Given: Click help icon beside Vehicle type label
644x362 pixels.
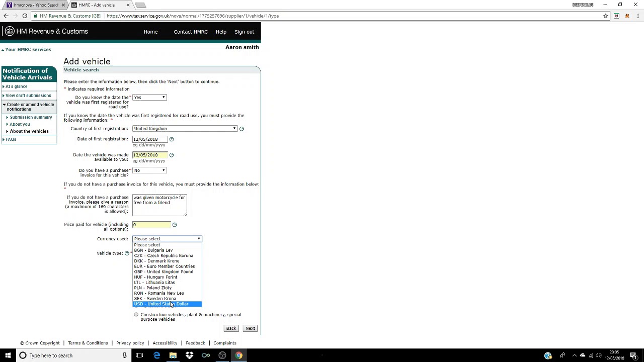Looking at the screenshot, I should (x=127, y=253).
